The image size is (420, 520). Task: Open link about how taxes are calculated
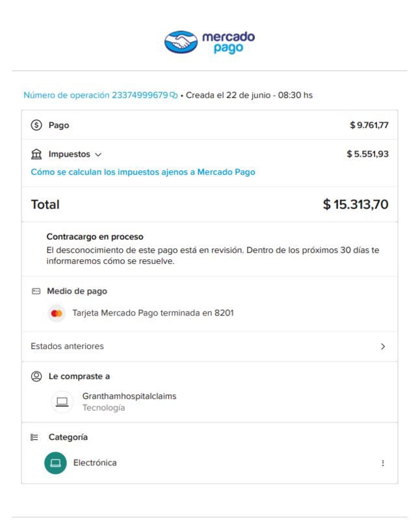pyautogui.click(x=143, y=172)
